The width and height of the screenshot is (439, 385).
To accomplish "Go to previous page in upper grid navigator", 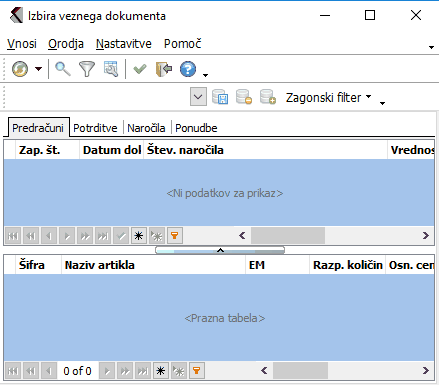I will (31, 236).
